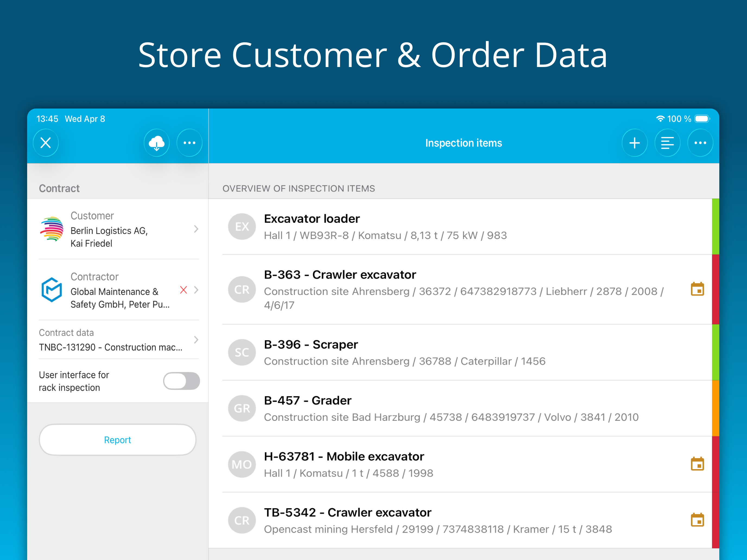This screenshot has height=560, width=747.
Task: Select Berlin Logistics AG, Kai Friedel customer
Action: click(118, 229)
